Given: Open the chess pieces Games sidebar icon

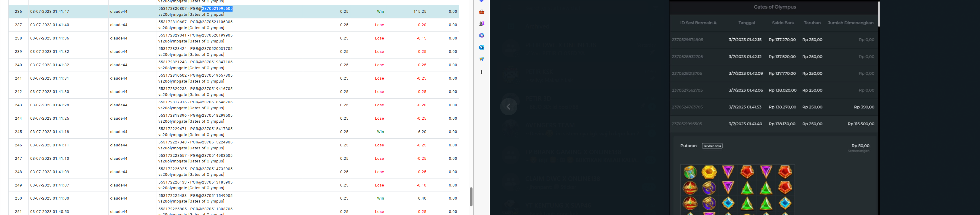Looking at the screenshot, I should [482, 24].
